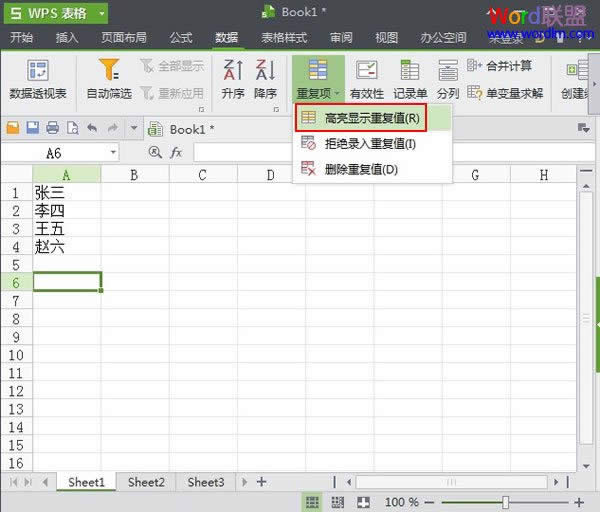Add a new sheet with plus button
Image resolution: width=600 pixels, height=512 pixels.
pyautogui.click(x=261, y=482)
